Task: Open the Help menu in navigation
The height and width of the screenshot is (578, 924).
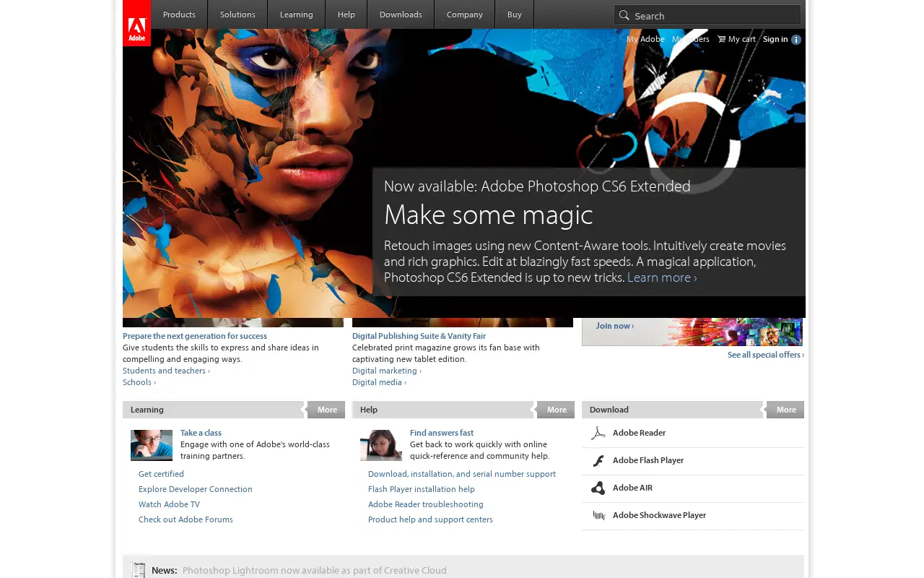Action: point(346,14)
